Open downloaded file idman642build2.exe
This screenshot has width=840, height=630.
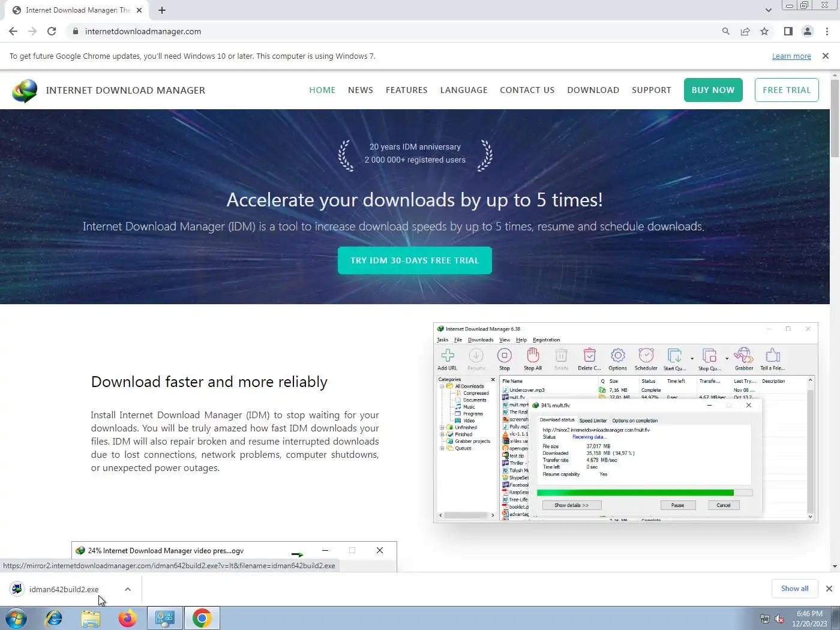(64, 589)
